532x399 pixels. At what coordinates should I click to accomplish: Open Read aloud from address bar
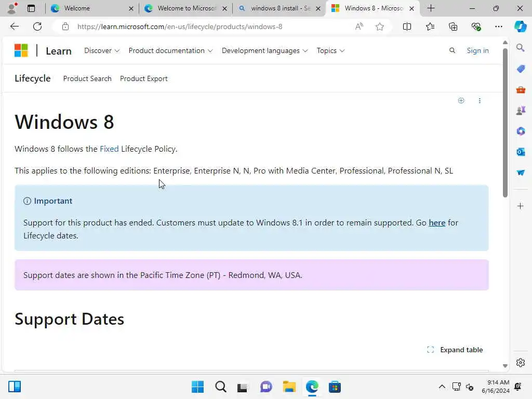tap(359, 26)
